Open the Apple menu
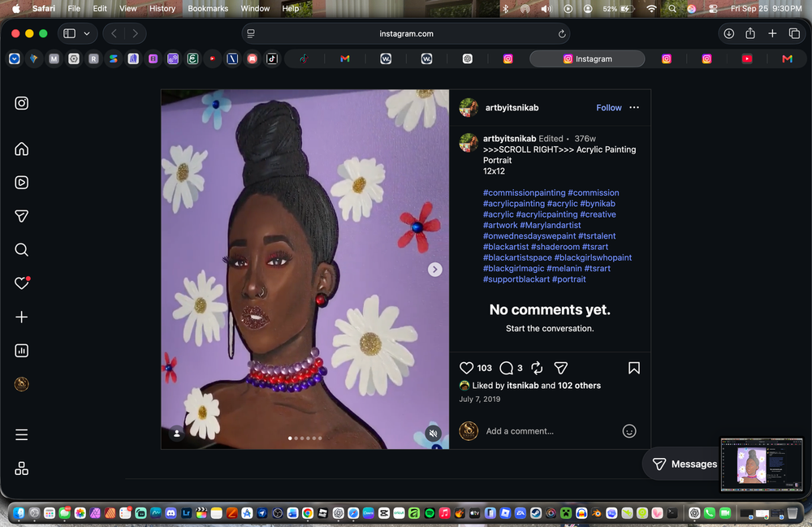812x527 pixels. click(x=15, y=8)
